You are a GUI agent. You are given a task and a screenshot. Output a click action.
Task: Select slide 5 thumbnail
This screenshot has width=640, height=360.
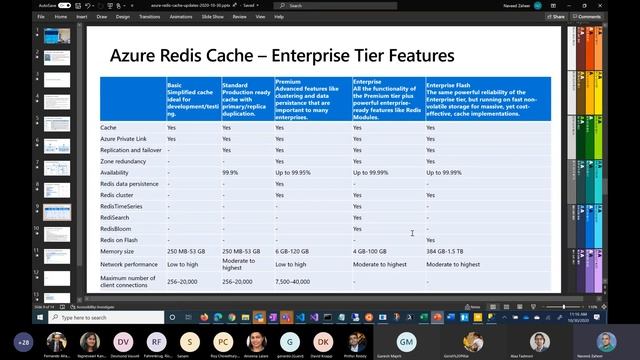pos(57,124)
